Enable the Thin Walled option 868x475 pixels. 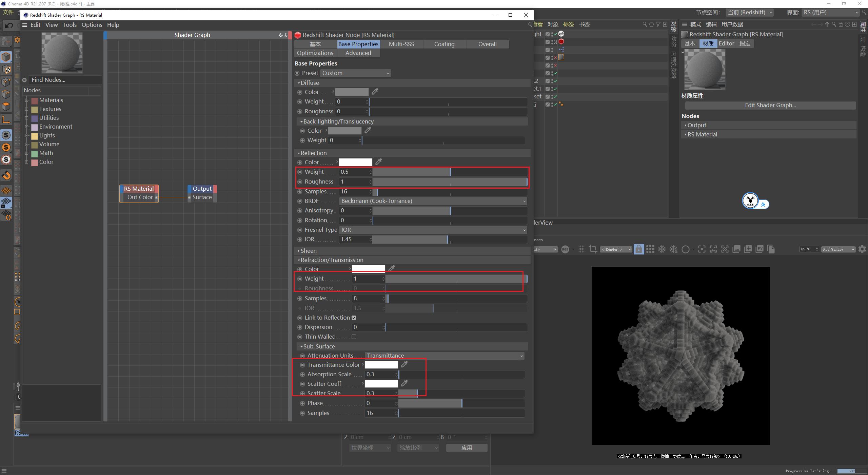tap(354, 336)
